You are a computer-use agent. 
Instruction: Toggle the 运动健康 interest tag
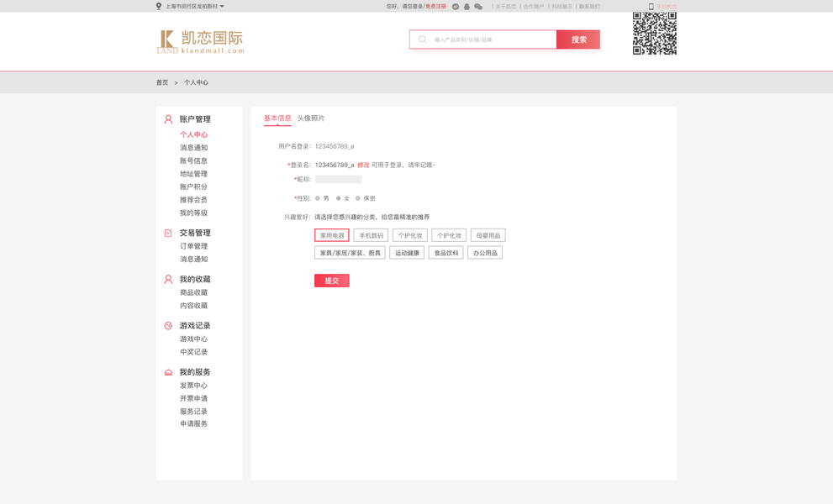(x=407, y=252)
